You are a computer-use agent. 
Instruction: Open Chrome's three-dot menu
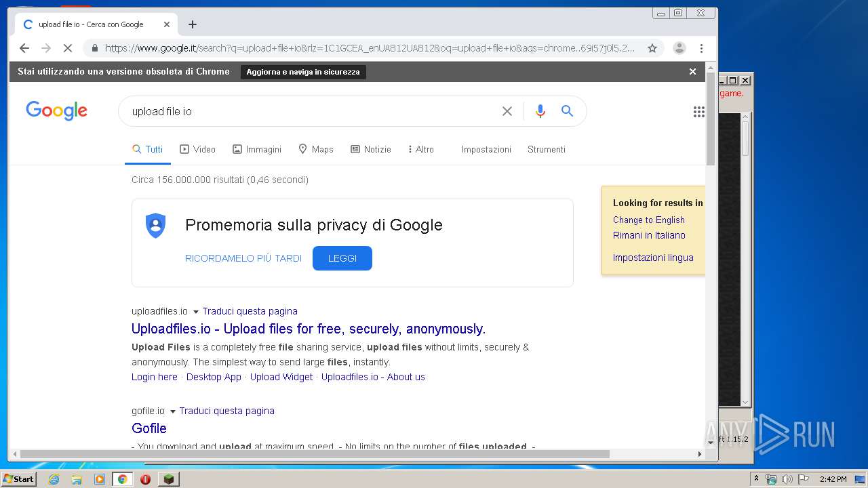click(x=701, y=48)
